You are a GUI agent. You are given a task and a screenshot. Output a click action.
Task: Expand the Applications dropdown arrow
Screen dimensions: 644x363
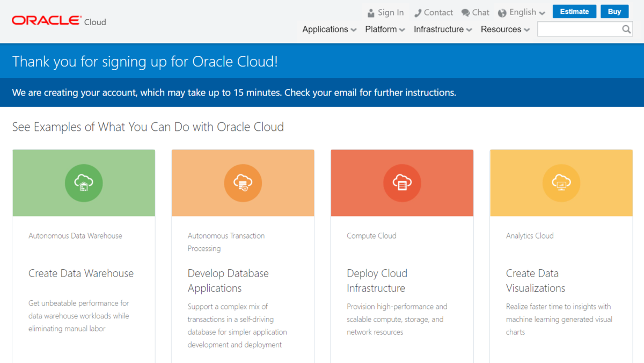coord(354,30)
